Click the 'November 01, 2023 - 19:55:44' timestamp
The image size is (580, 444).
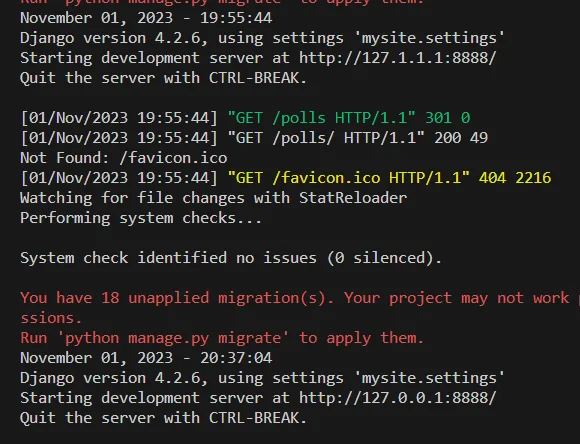146,18
